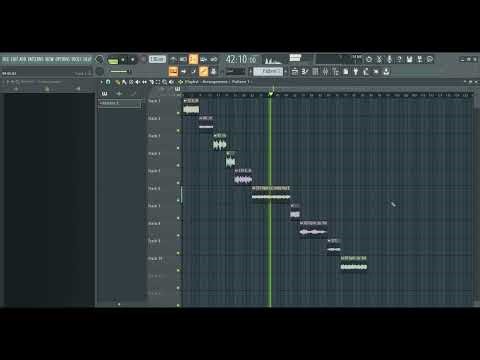Toggle the first orange icon in lower toolbar row
Viewport: 480px width, 360px height.
click(173, 71)
